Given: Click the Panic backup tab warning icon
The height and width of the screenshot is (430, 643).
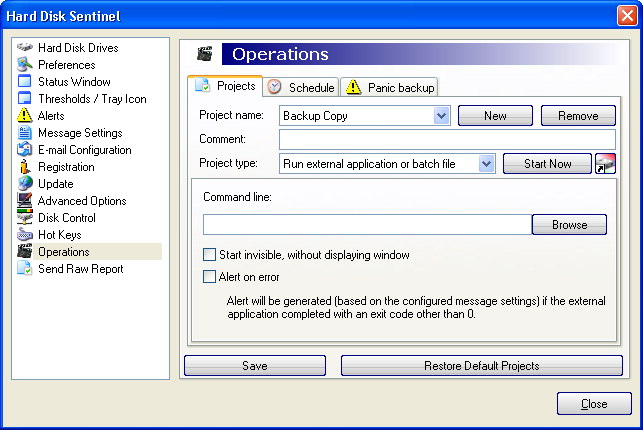Looking at the screenshot, I should pos(353,87).
